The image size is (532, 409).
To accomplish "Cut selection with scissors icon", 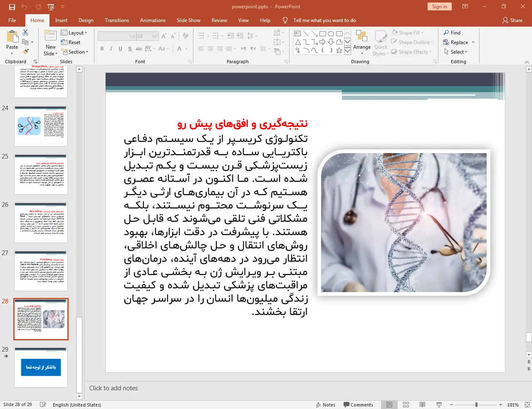I will 25,32.
